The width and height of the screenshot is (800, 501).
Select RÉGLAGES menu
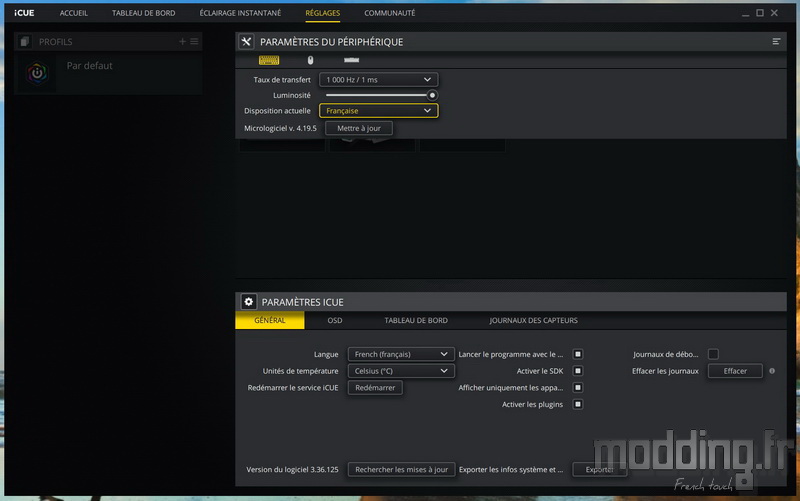point(322,13)
